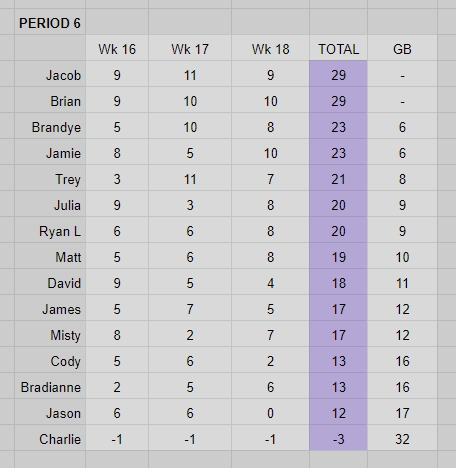The width and height of the screenshot is (456, 468).
Task: Click Matt's GB value of 10
Action: coord(402,256)
